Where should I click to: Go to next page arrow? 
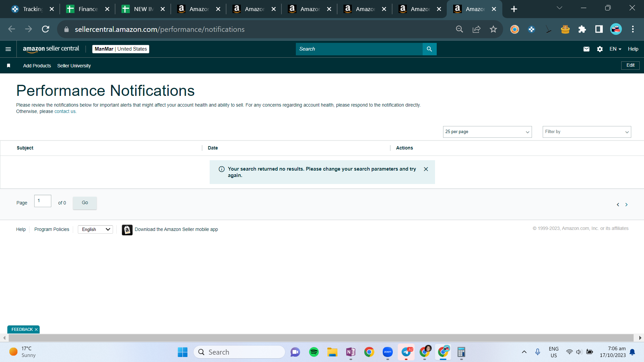coord(626,204)
